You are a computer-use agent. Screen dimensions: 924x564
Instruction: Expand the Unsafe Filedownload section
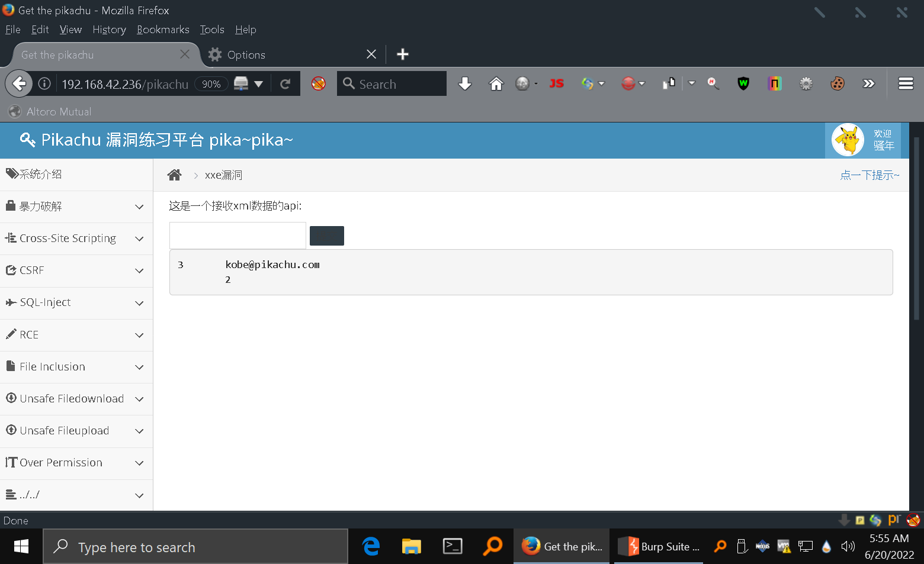coord(76,399)
